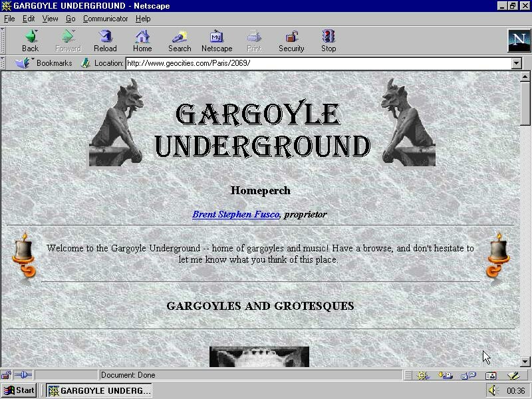This screenshot has height=399, width=532.
Task: Reload the current page
Action: 105,41
